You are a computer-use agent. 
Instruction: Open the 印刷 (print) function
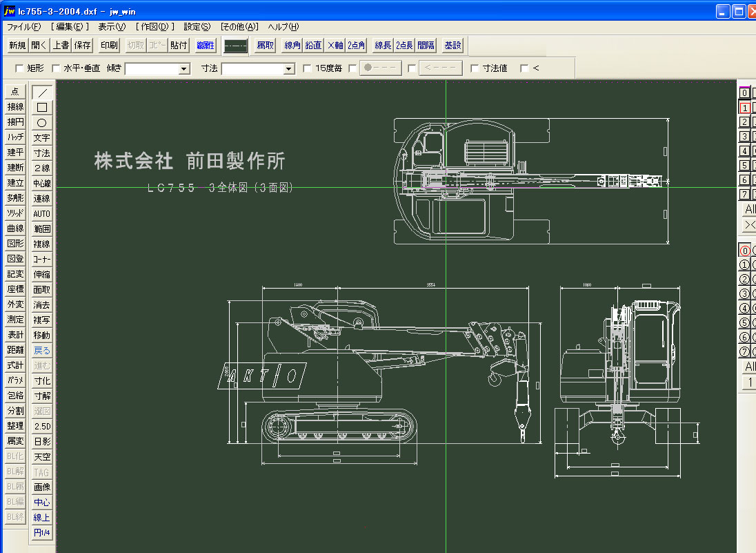110,45
